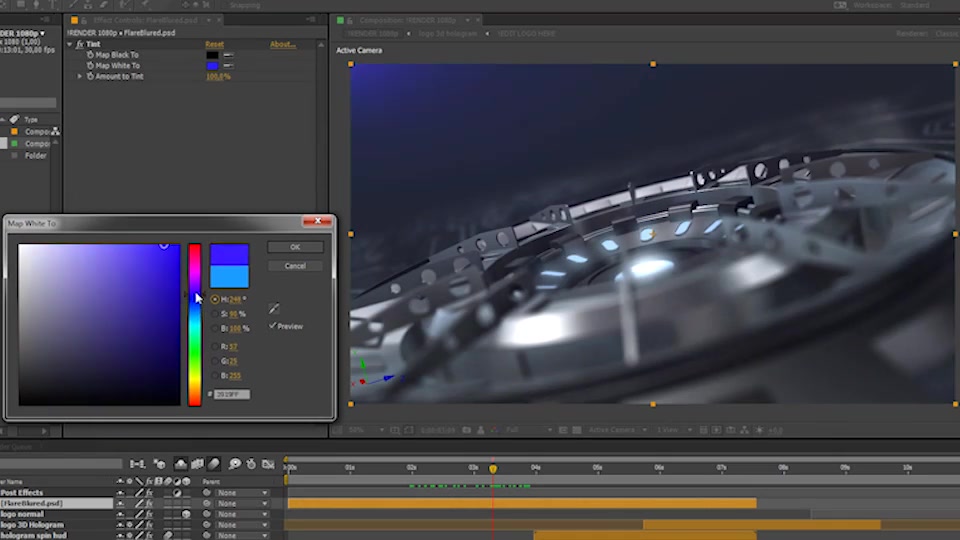Switch to Effect Controls FlareBlured.psd tab
Image resolution: width=960 pixels, height=540 pixels.
[145, 20]
